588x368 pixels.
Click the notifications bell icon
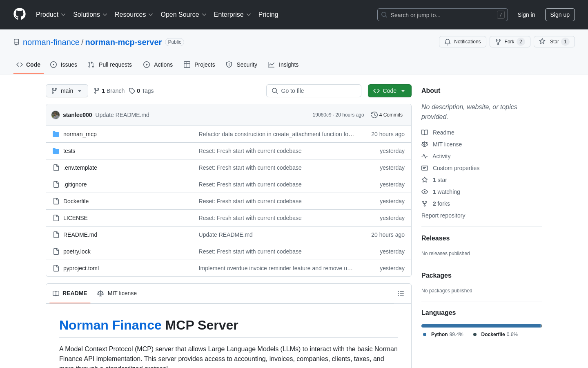tap(448, 42)
